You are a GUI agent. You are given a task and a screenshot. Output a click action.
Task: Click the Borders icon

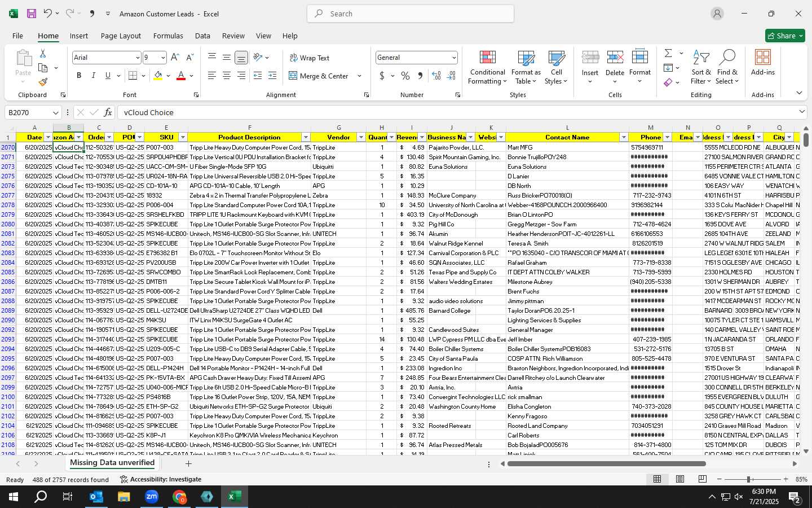(133, 76)
